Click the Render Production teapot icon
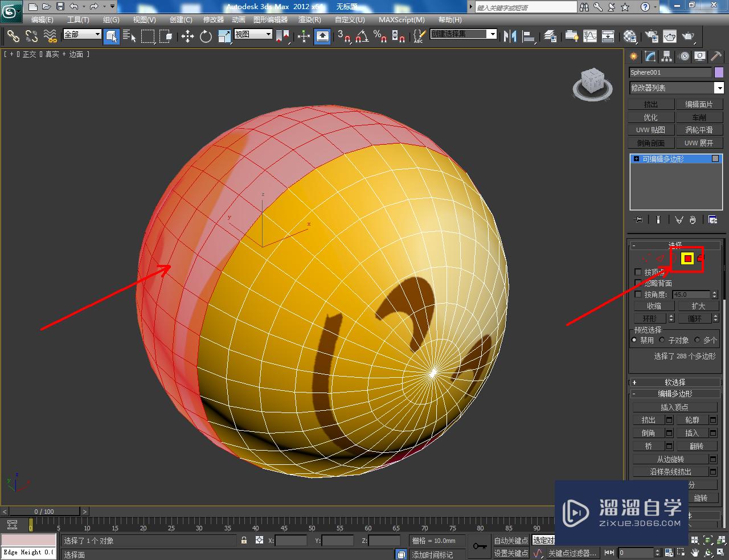The image size is (729, 560). point(689,36)
